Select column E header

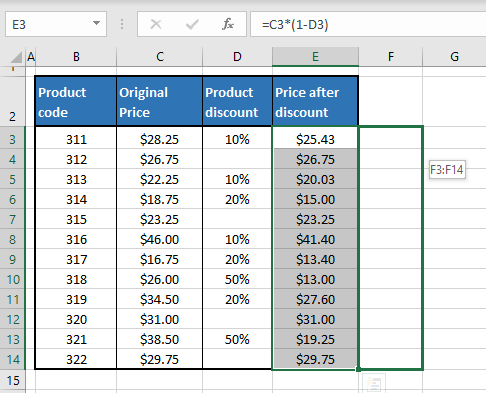tap(315, 57)
